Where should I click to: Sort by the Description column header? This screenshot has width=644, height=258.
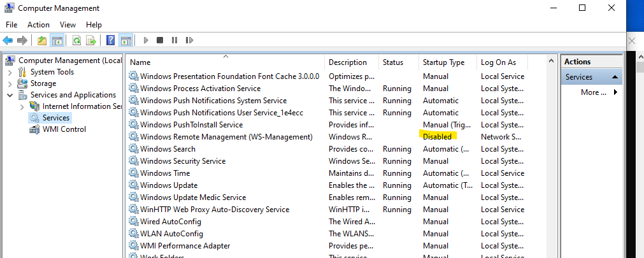point(352,62)
